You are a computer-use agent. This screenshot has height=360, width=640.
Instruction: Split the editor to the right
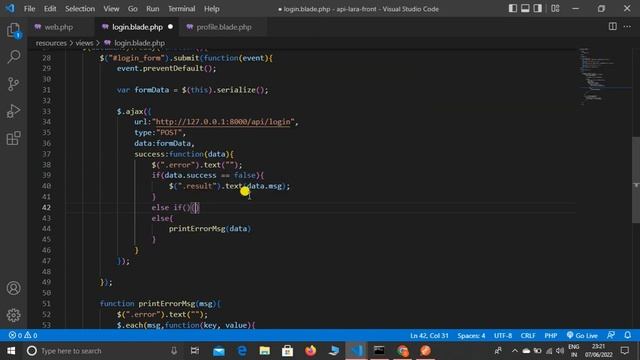pos(613,27)
